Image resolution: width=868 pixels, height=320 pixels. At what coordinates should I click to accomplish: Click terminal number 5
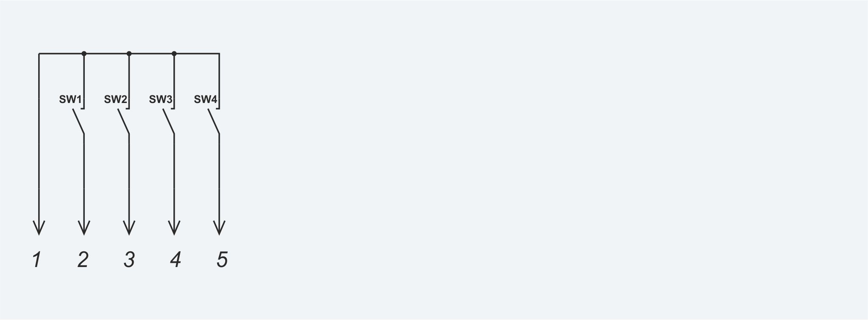pyautogui.click(x=222, y=259)
